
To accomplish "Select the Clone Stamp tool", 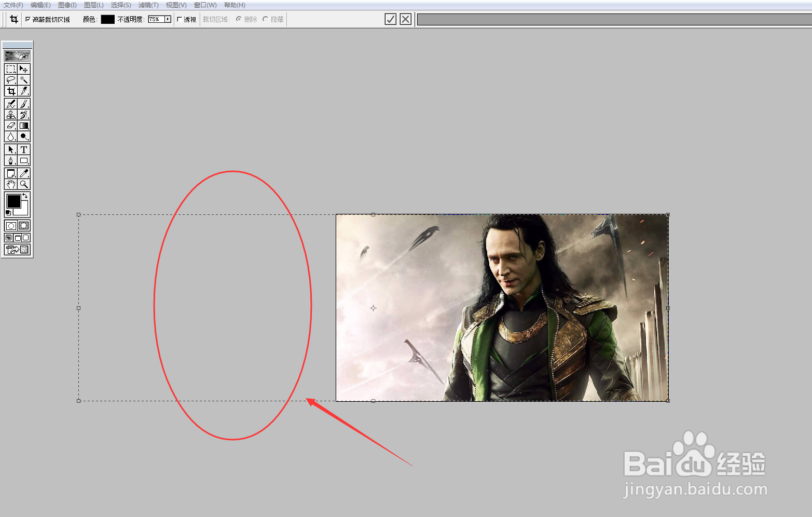I will (x=11, y=115).
